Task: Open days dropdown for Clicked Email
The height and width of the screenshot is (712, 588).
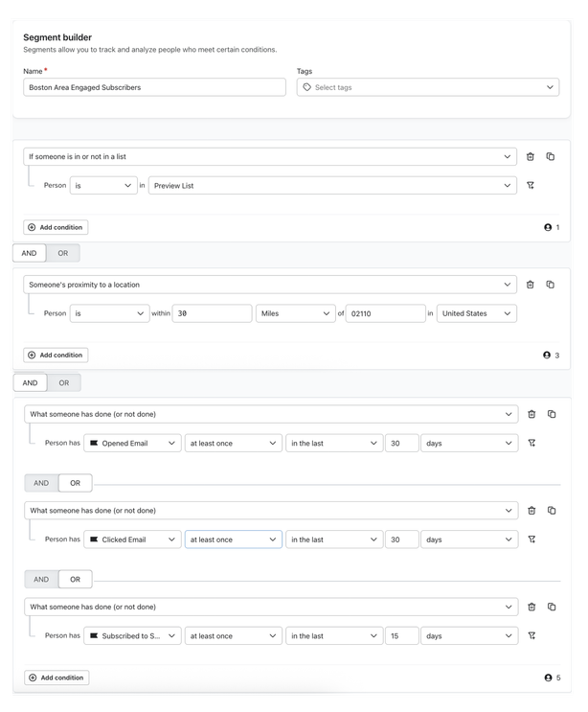Action: (469, 540)
